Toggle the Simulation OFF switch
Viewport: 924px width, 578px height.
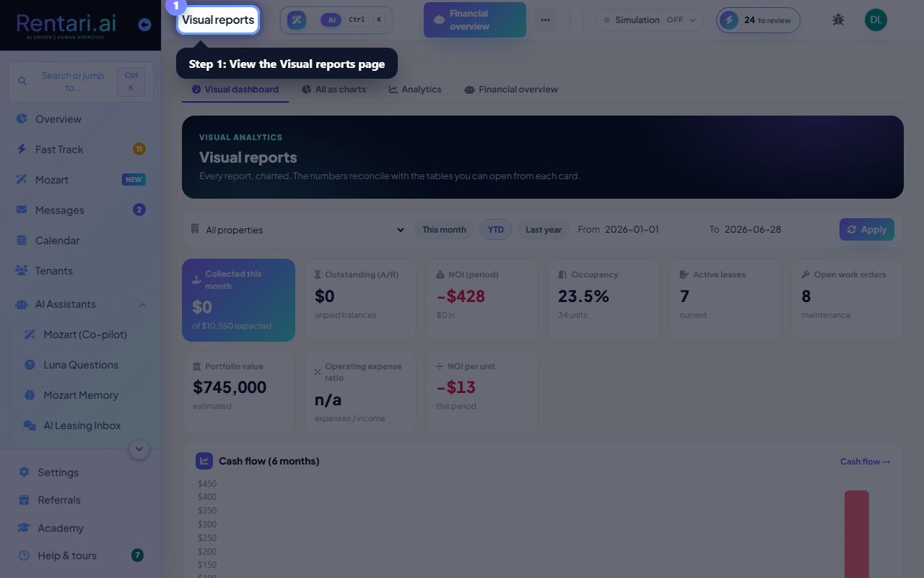pos(650,20)
